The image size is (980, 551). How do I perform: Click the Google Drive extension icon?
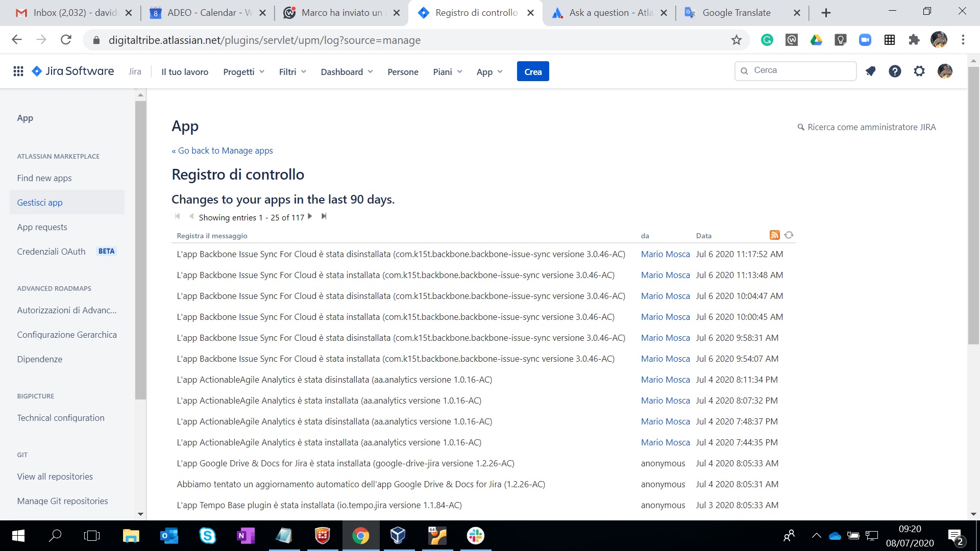[816, 40]
